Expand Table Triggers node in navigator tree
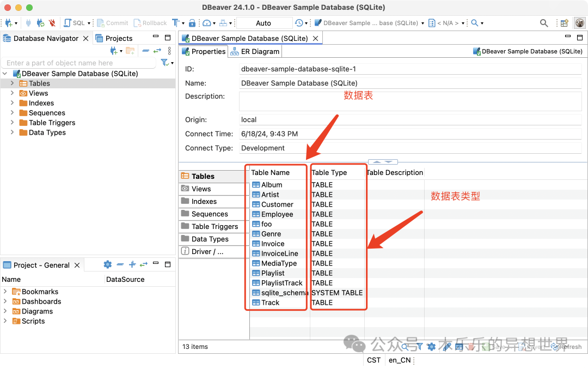Screen dimensions: 588x368 (12, 122)
